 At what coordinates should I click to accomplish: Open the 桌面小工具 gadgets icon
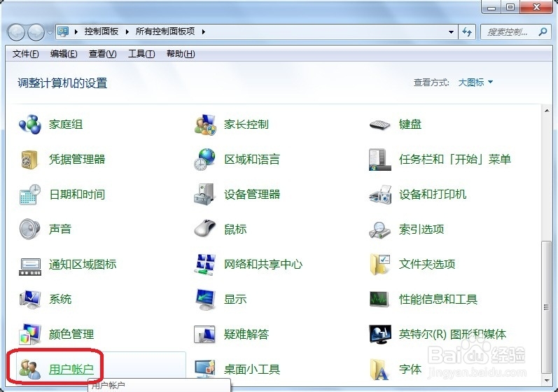point(205,369)
